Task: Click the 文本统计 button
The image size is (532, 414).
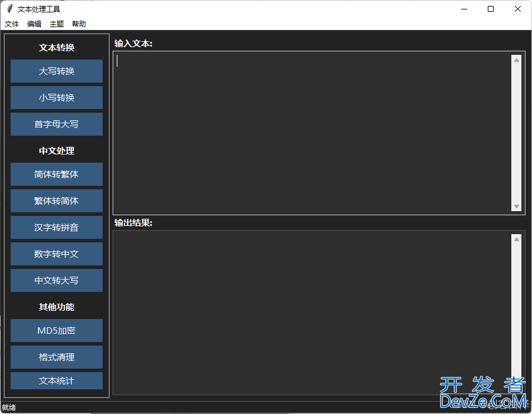Action: click(x=56, y=381)
